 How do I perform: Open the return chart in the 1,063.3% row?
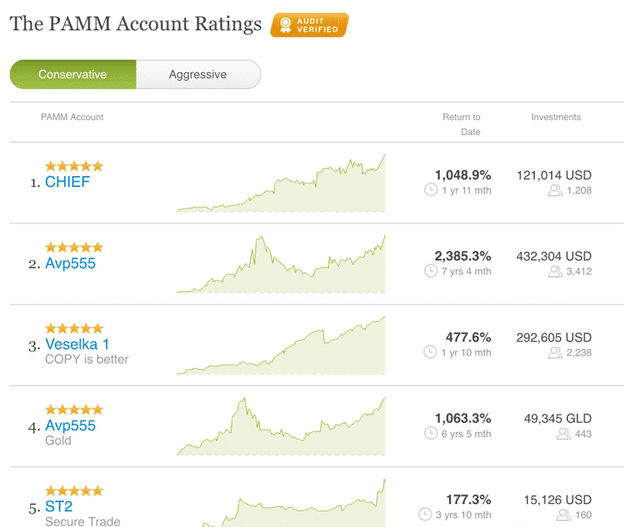281,427
